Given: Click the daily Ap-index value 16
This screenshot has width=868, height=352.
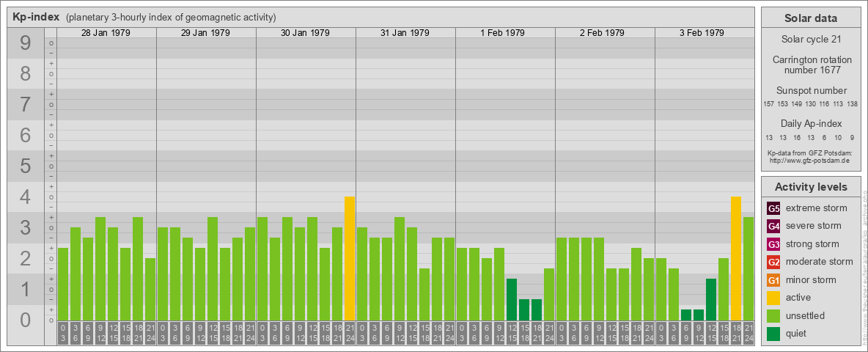Looking at the screenshot, I should pos(797,137).
